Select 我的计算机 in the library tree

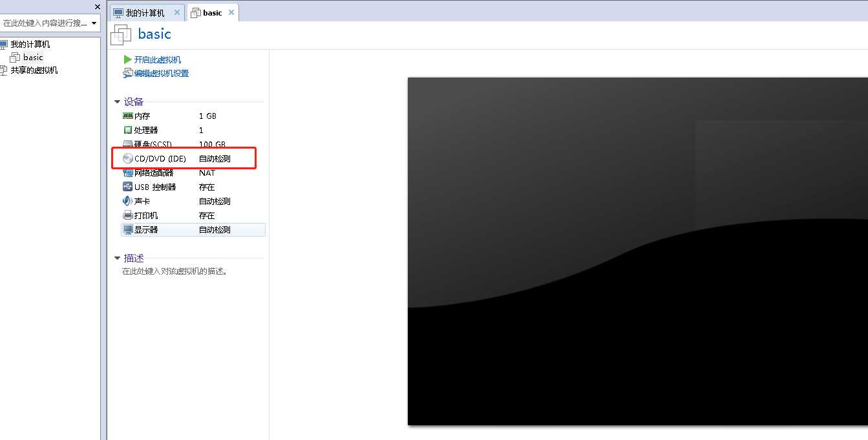[30, 45]
